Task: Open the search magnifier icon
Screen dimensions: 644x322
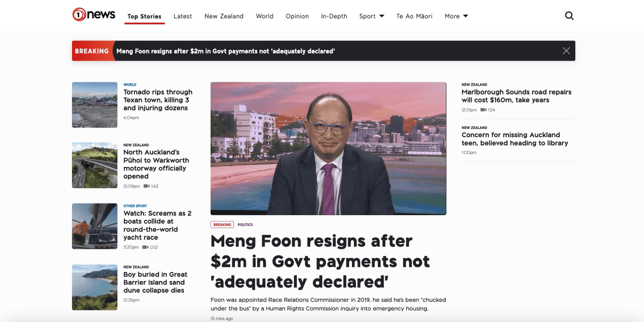Action: coord(569,16)
